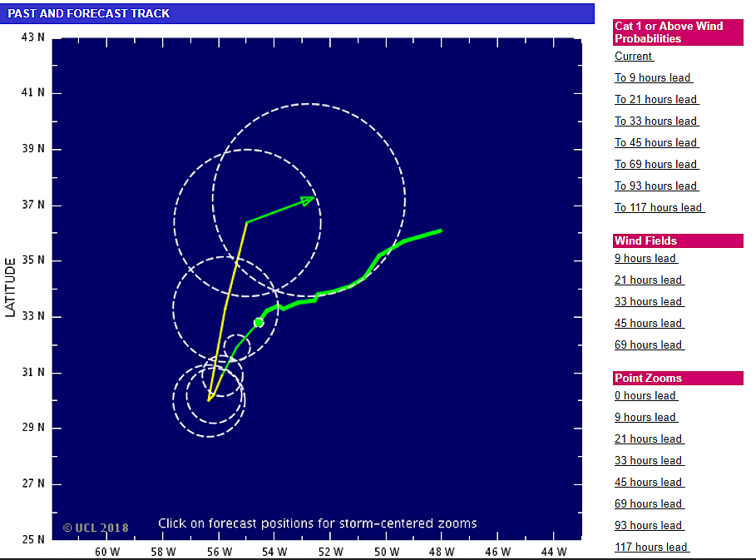The height and width of the screenshot is (560, 756).
Task: Open the 21 hours lead point zoom
Action: (x=649, y=439)
